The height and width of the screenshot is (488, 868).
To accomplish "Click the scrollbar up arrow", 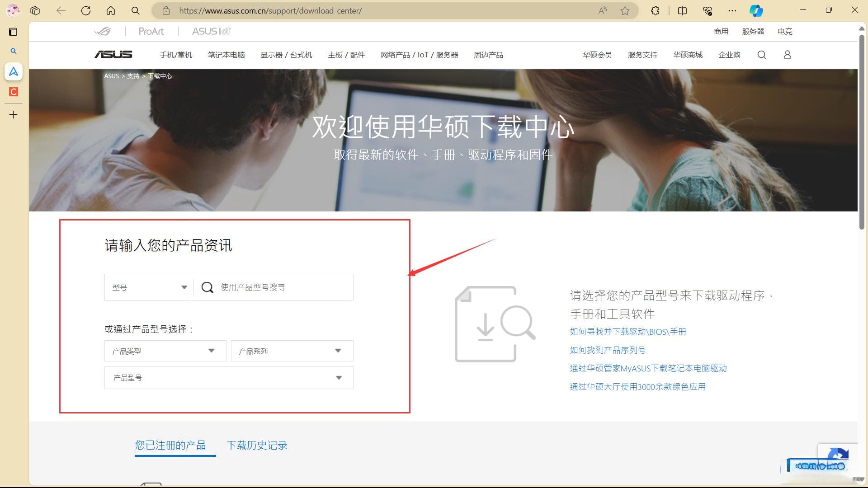I will [x=862, y=28].
